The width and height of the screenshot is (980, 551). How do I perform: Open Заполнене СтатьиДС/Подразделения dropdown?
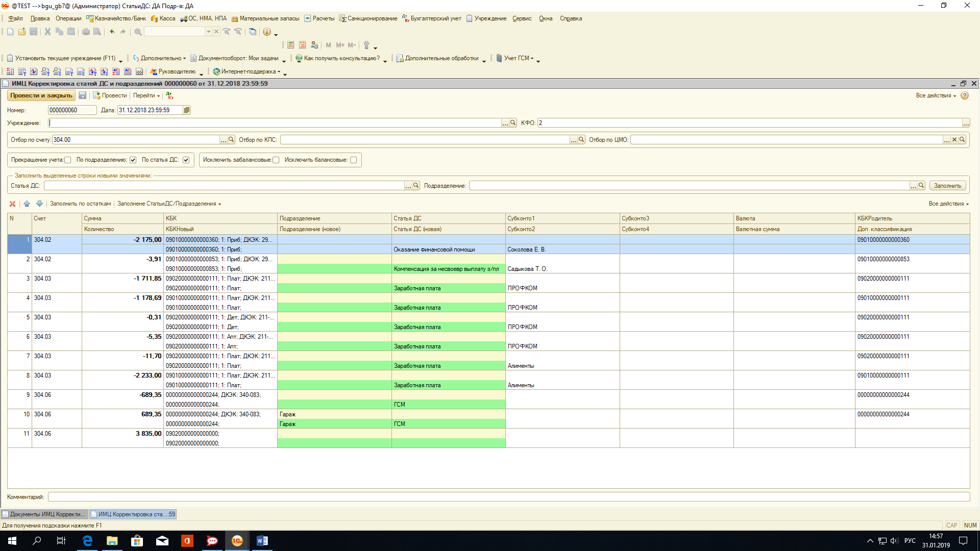coord(169,204)
